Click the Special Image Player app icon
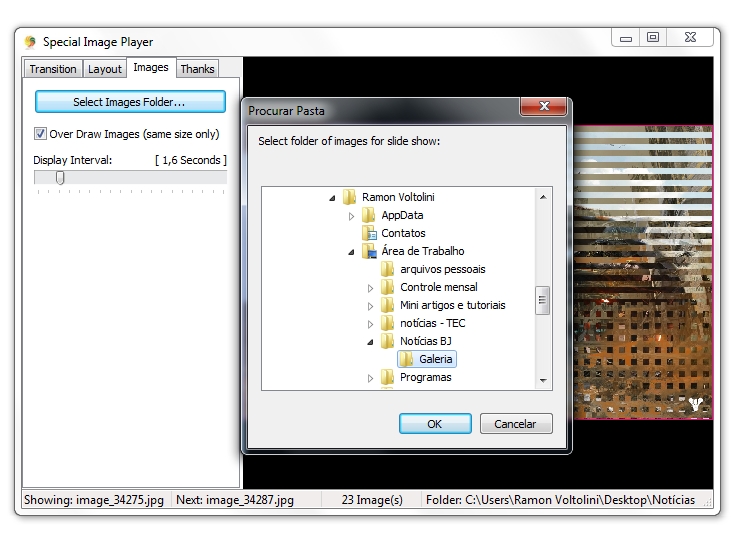732x541 pixels. point(30,42)
